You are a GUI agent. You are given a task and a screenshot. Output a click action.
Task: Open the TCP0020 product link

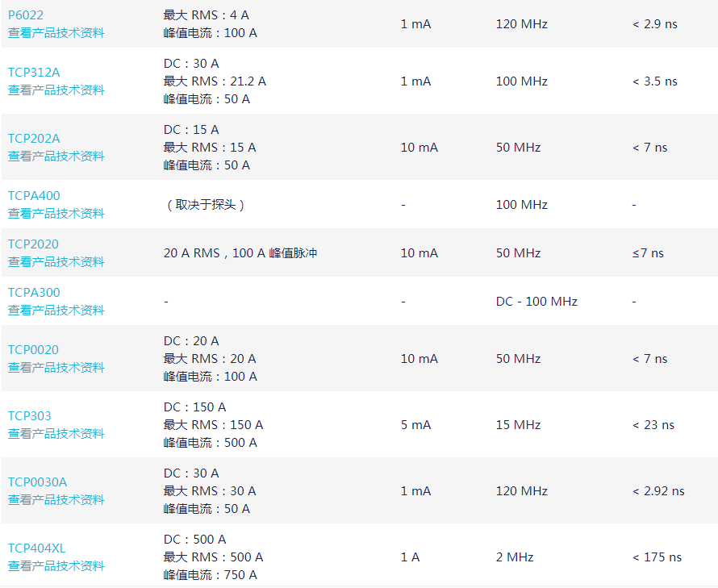pyautogui.click(x=33, y=349)
